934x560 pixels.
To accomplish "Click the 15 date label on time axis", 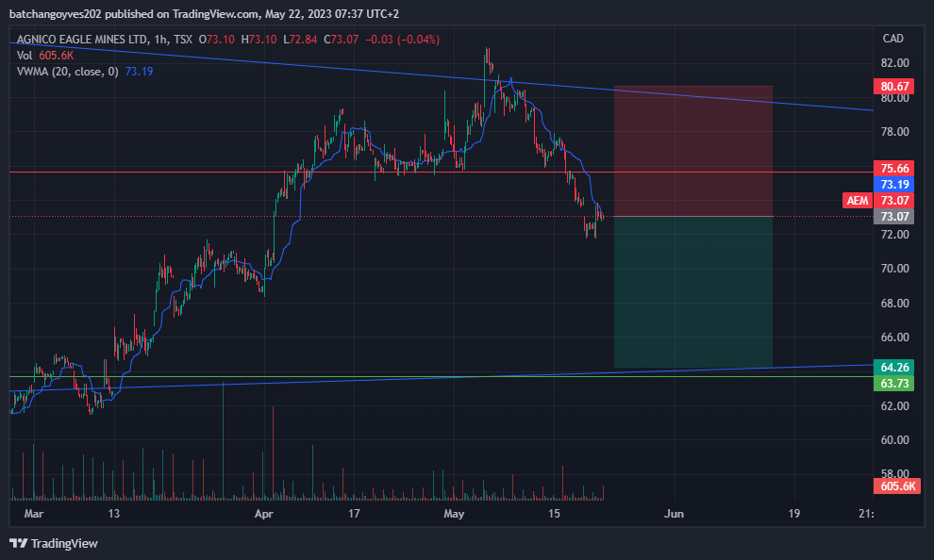I will (x=554, y=514).
